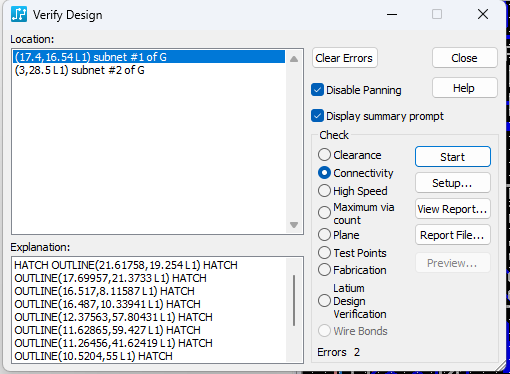Click the Report File button

(453, 235)
